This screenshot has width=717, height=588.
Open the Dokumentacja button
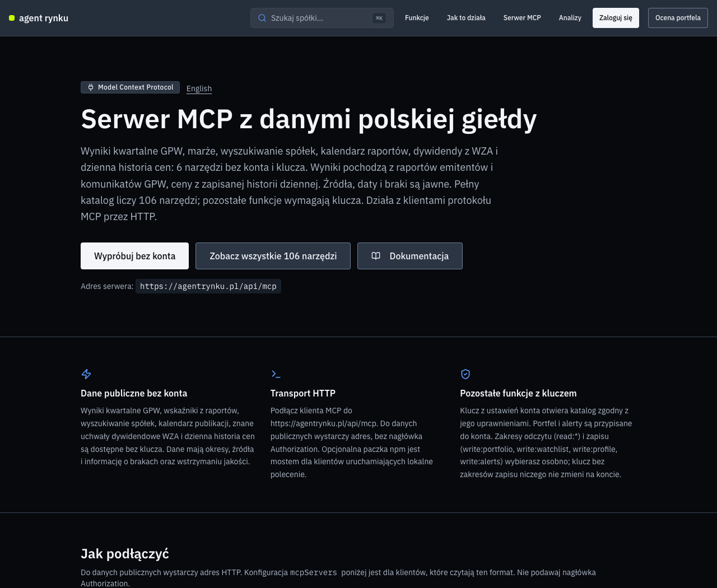[x=410, y=256]
